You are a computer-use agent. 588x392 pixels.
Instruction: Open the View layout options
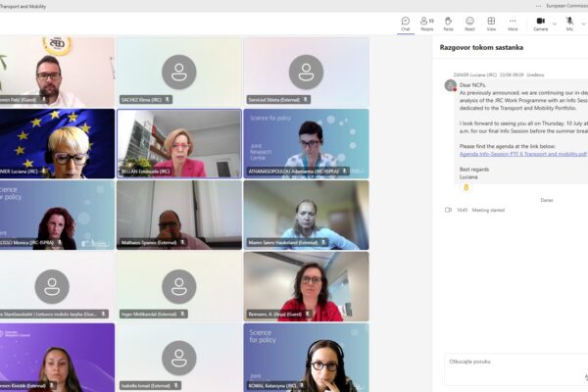[491, 22]
